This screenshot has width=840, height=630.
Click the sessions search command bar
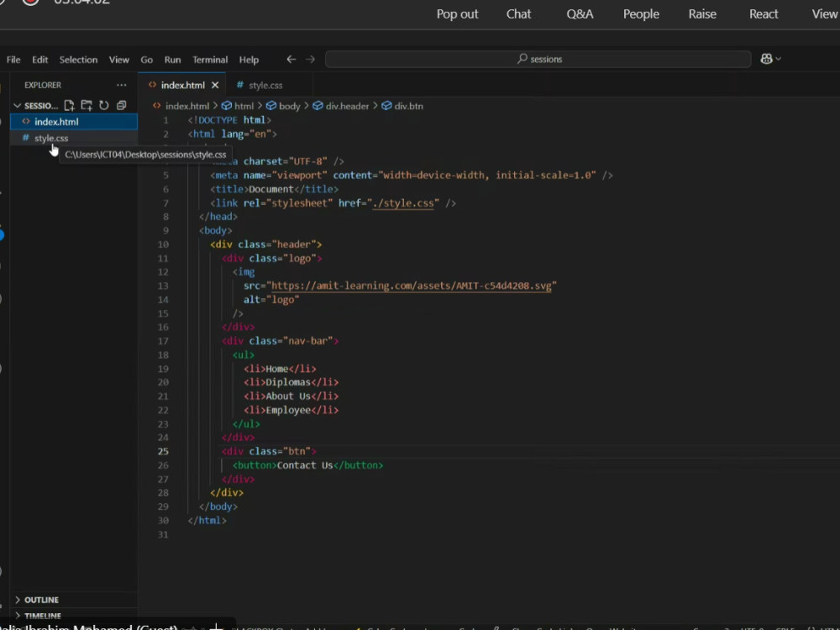pyautogui.click(x=538, y=59)
